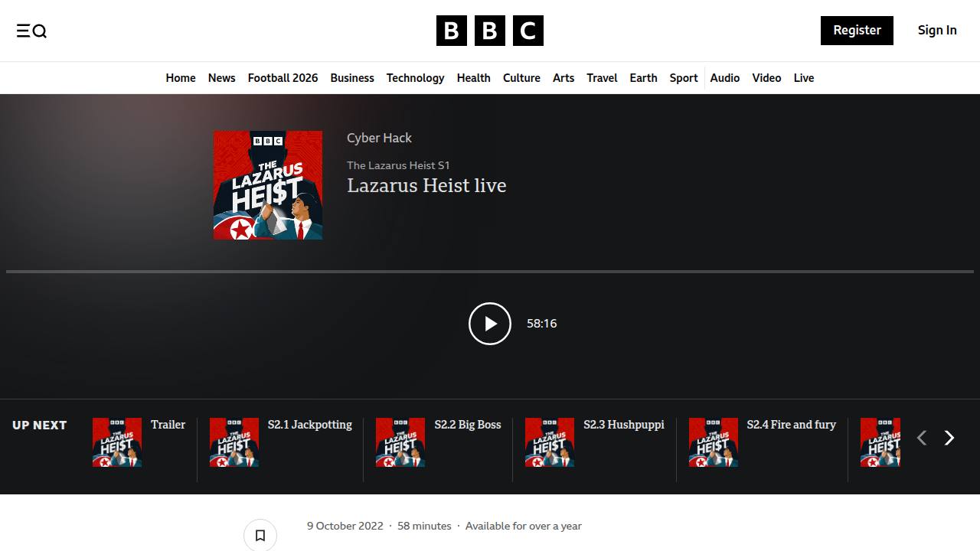The height and width of the screenshot is (551, 980).
Task: Open the Video section
Action: (766, 78)
